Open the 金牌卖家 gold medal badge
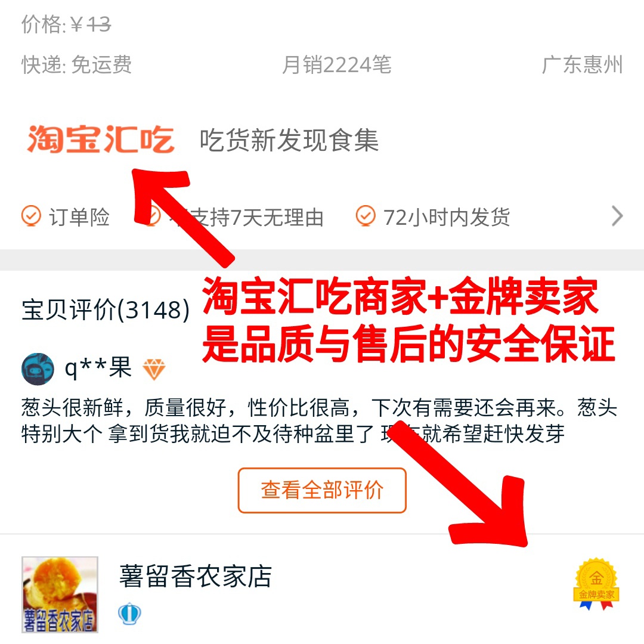 (x=596, y=584)
